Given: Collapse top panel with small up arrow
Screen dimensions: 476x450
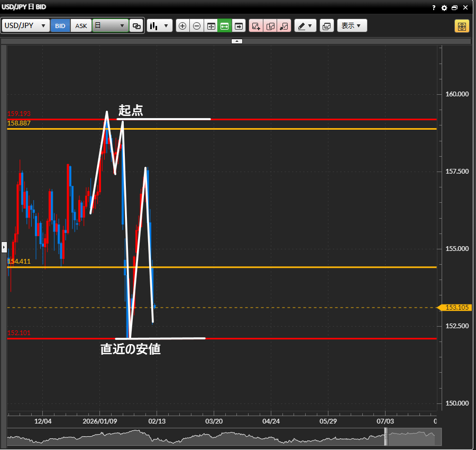Looking at the screenshot, I should [x=237, y=41].
